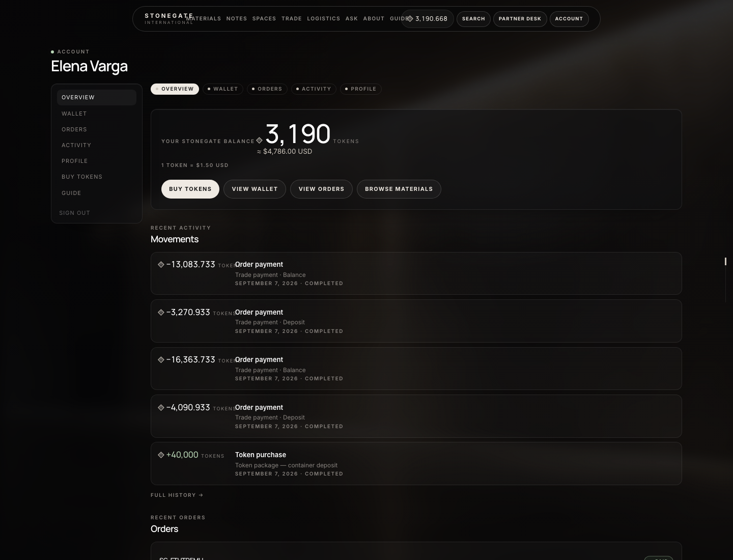
Task: Click diamond icon next to +40,000 token purchase
Action: click(x=161, y=455)
